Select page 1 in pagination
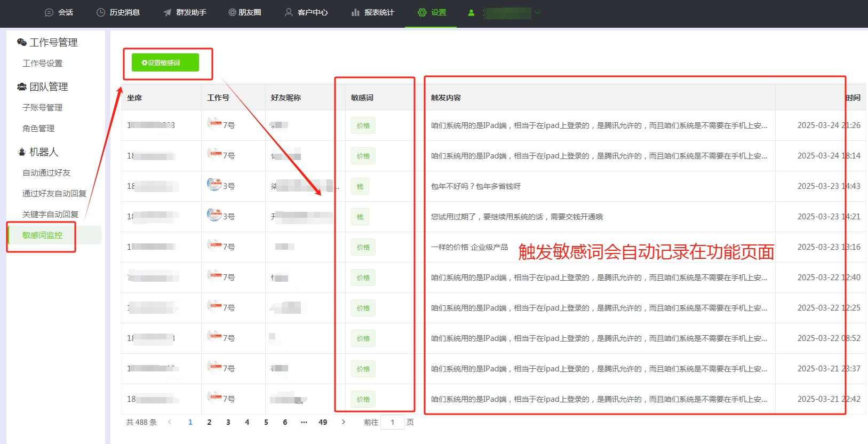Screen dimensions: 868x444 pyautogui.click(x=190, y=422)
